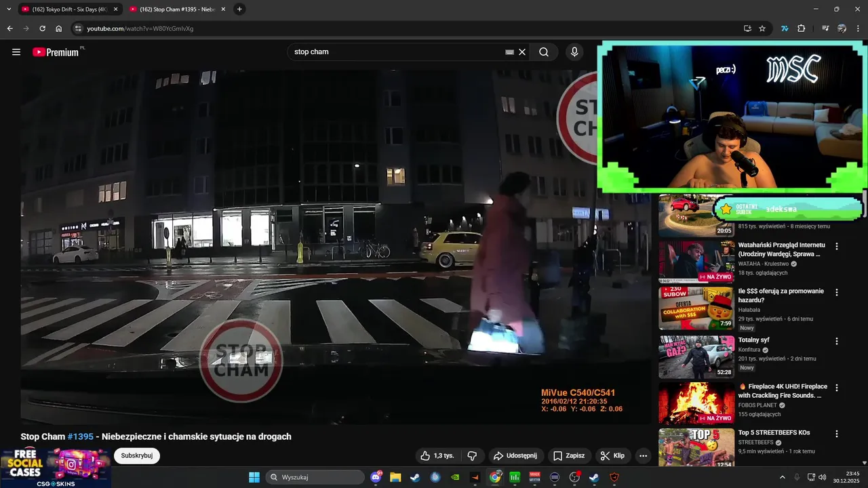The width and height of the screenshot is (868, 488).
Task: Open NVIDIA app from the taskbar
Action: [x=455, y=477]
